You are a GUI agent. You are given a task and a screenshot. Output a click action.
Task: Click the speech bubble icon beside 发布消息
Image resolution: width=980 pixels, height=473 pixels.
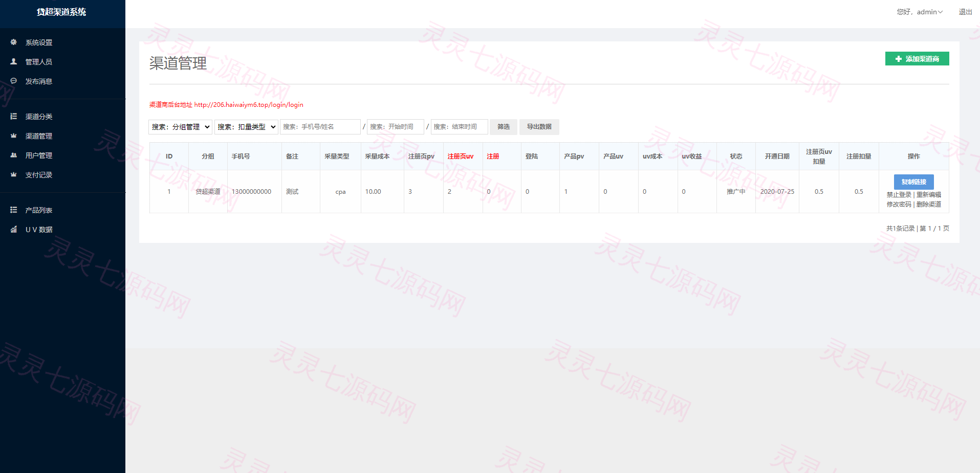click(x=14, y=81)
